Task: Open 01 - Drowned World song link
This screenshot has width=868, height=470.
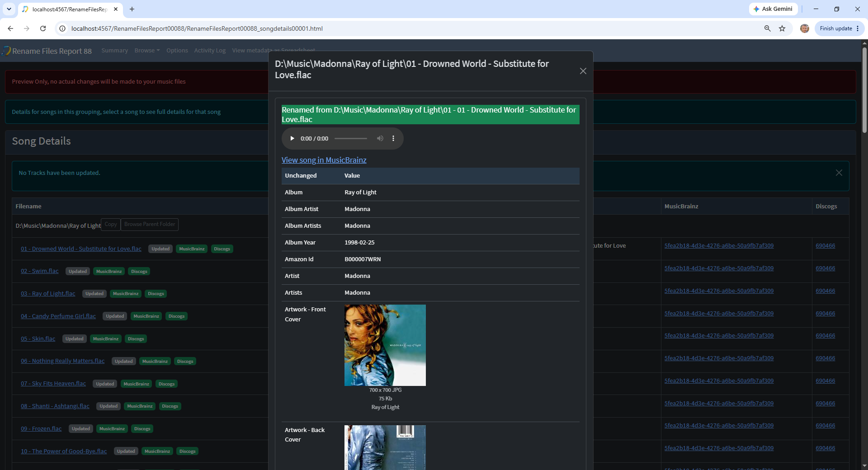Action: [81, 249]
